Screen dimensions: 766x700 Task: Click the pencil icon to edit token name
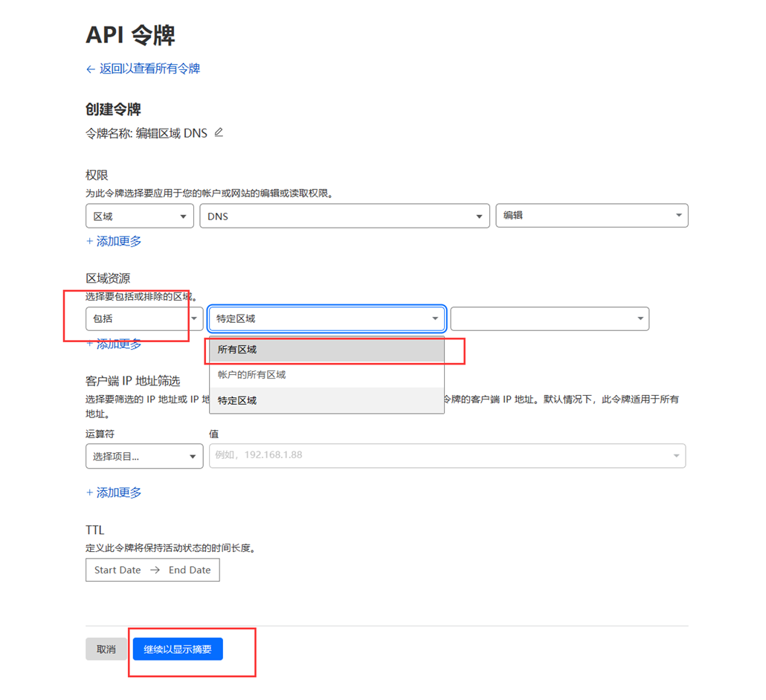(x=219, y=133)
